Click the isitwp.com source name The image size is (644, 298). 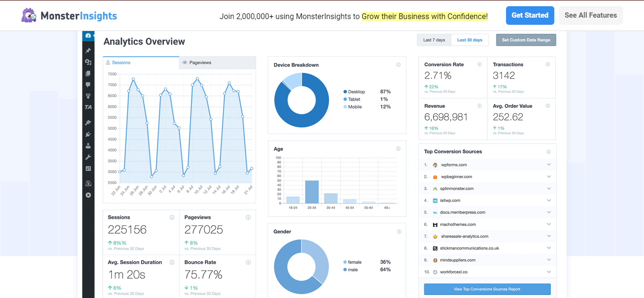click(x=451, y=201)
